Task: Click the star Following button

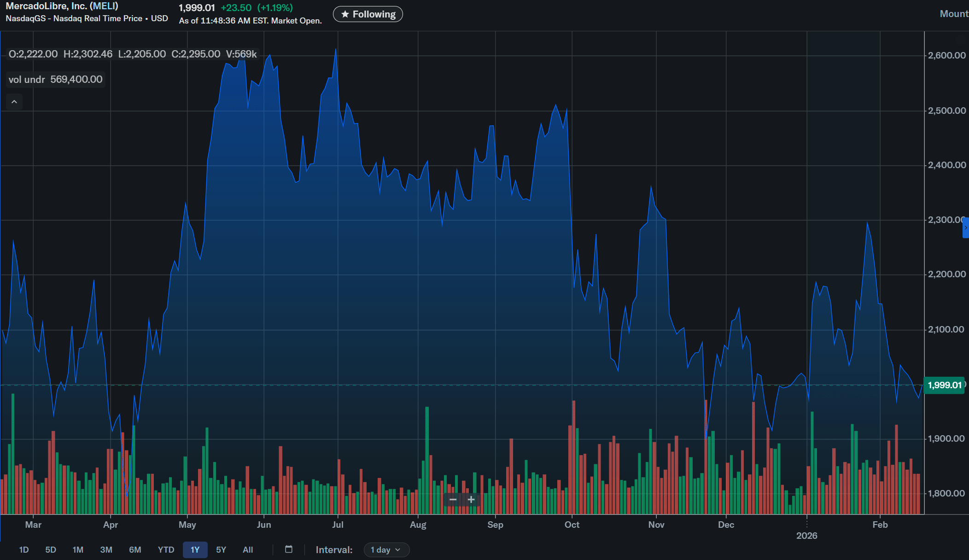Action: 368,14
